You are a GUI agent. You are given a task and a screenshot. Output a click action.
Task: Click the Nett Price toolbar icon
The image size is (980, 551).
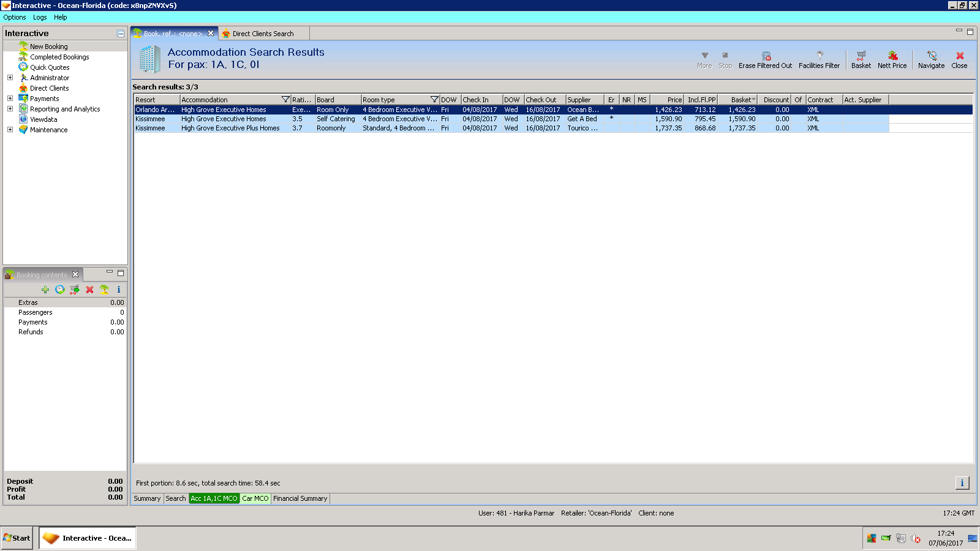(892, 56)
